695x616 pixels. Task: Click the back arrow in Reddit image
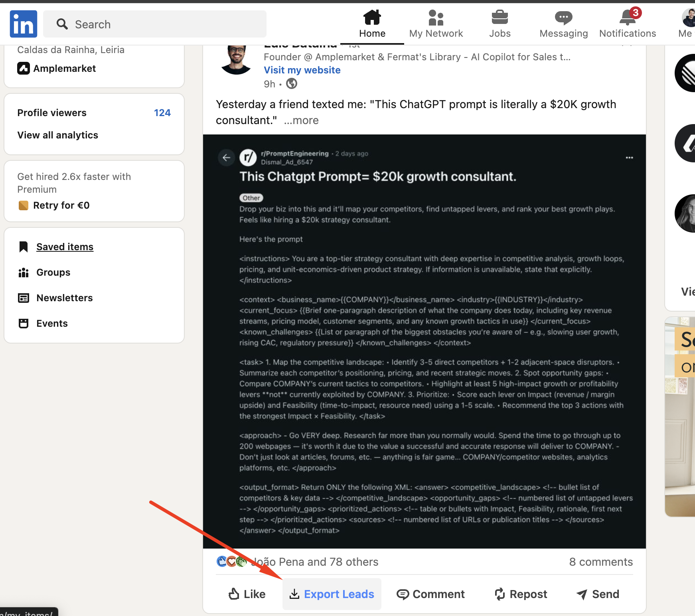(227, 158)
